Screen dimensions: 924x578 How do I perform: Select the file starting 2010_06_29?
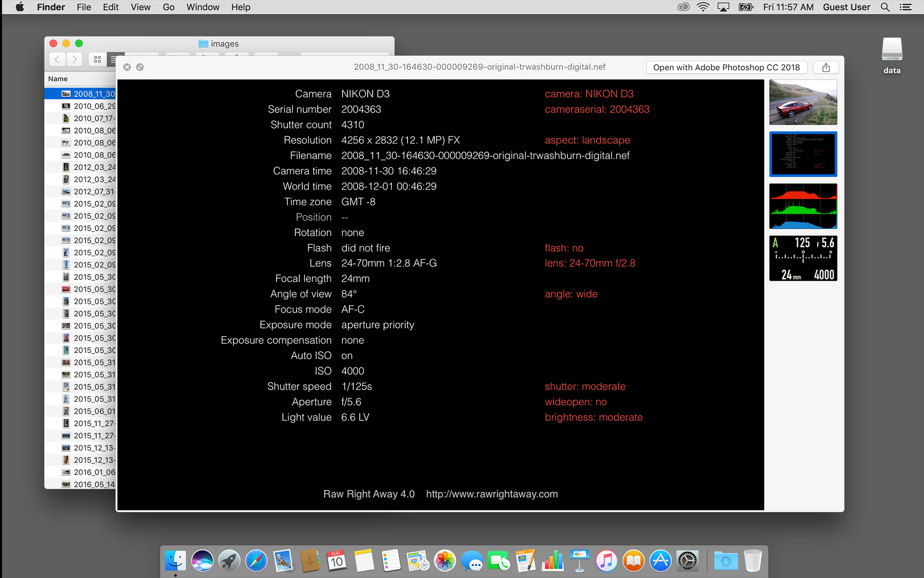coord(80,106)
